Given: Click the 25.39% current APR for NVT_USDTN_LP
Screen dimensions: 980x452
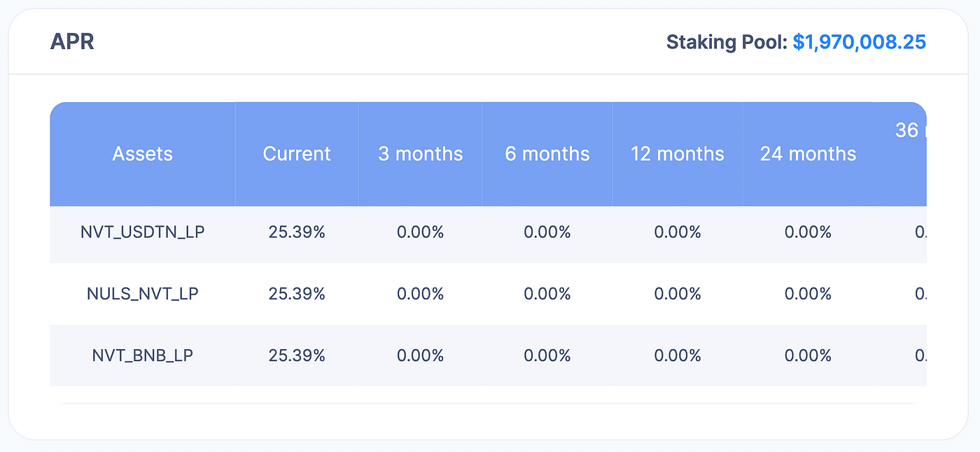Looking at the screenshot, I should (297, 232).
